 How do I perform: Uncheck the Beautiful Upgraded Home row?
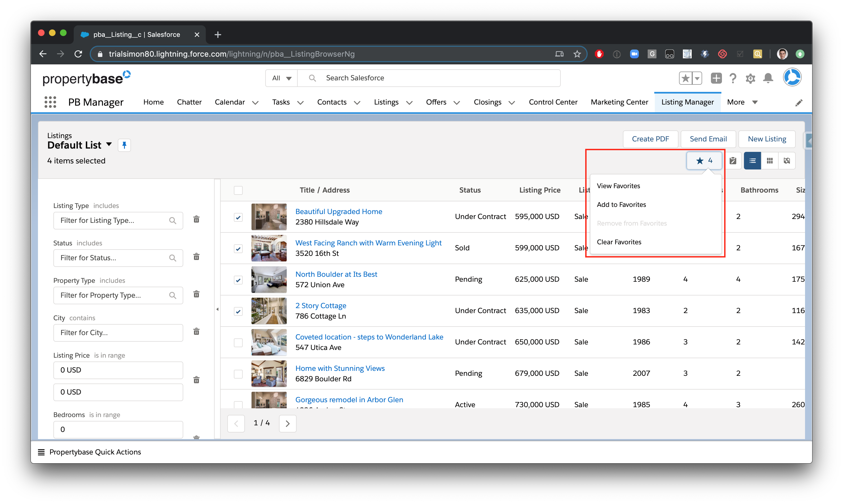tap(238, 217)
